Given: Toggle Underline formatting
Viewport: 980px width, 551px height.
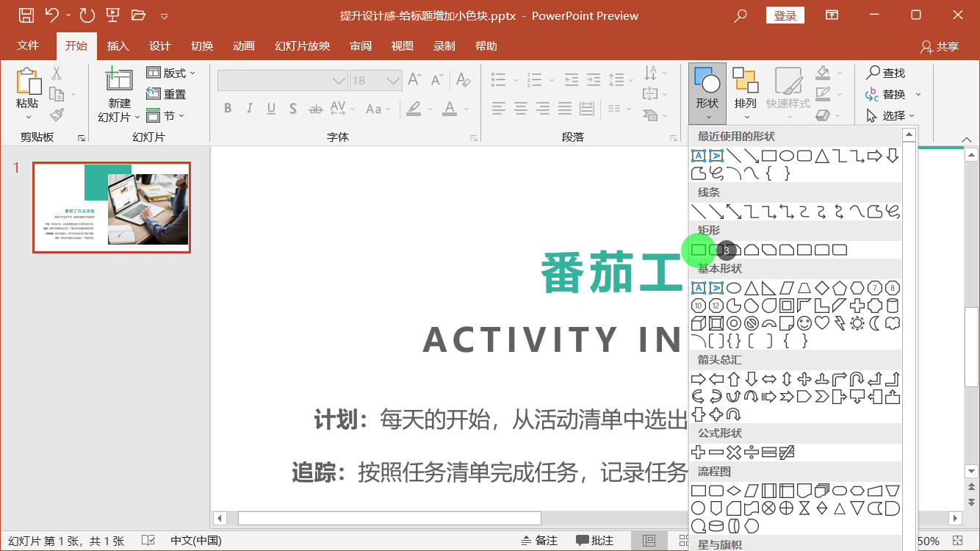Looking at the screenshot, I should tap(271, 109).
